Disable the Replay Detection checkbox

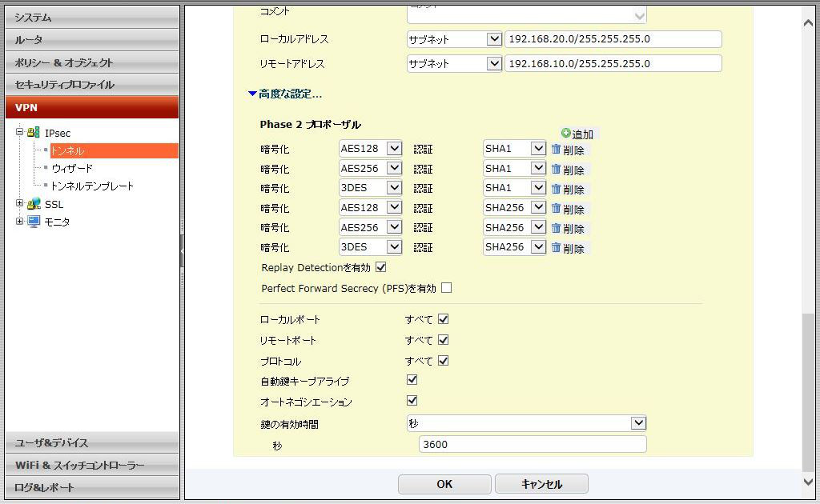point(381,267)
